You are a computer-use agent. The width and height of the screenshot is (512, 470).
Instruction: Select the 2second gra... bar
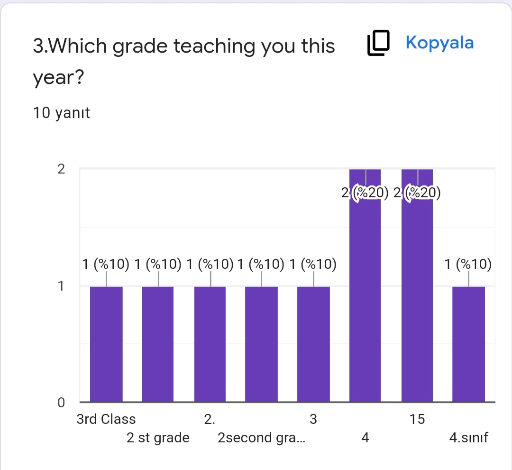point(261,344)
